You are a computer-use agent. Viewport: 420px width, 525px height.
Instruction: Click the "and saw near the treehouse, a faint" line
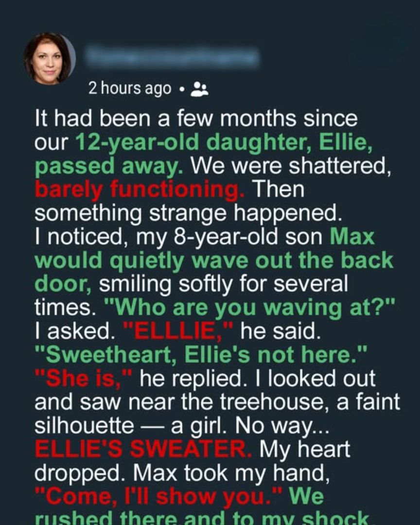(217, 402)
